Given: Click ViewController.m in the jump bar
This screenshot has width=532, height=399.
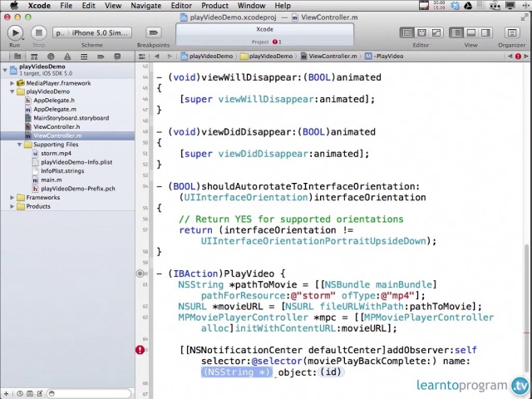Looking at the screenshot, I should point(329,57).
